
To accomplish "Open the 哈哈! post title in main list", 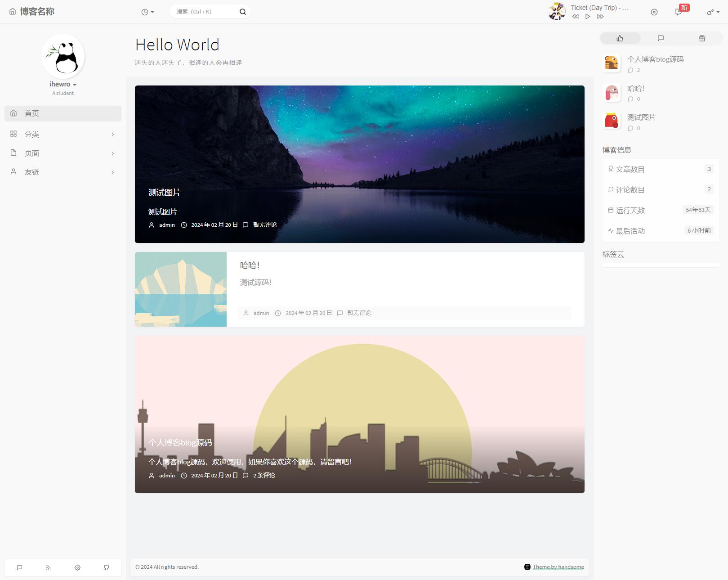I will [250, 265].
